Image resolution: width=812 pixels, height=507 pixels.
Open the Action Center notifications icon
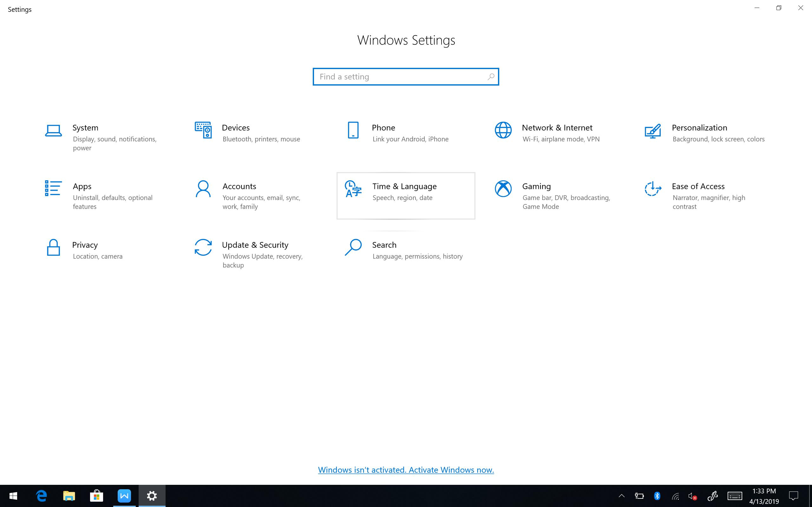794,496
